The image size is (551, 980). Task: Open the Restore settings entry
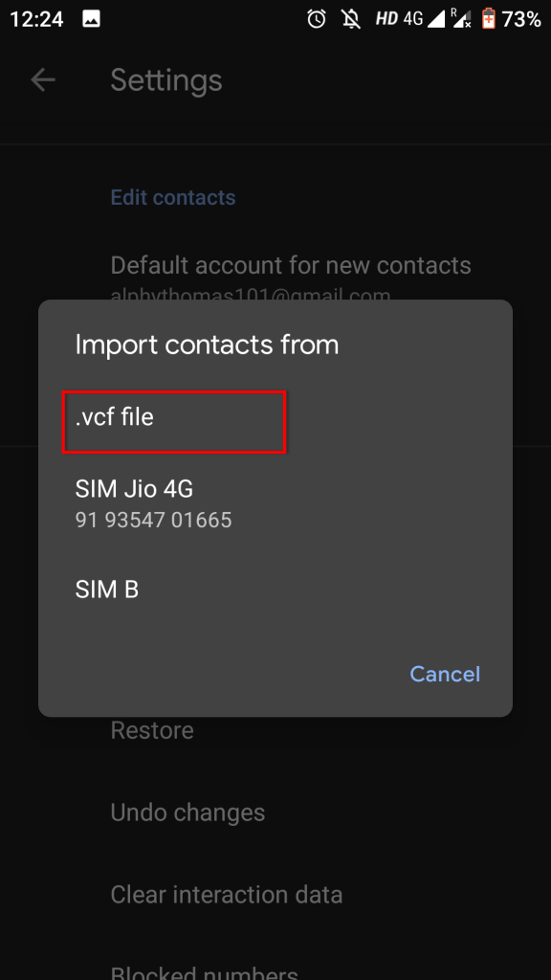pos(151,730)
